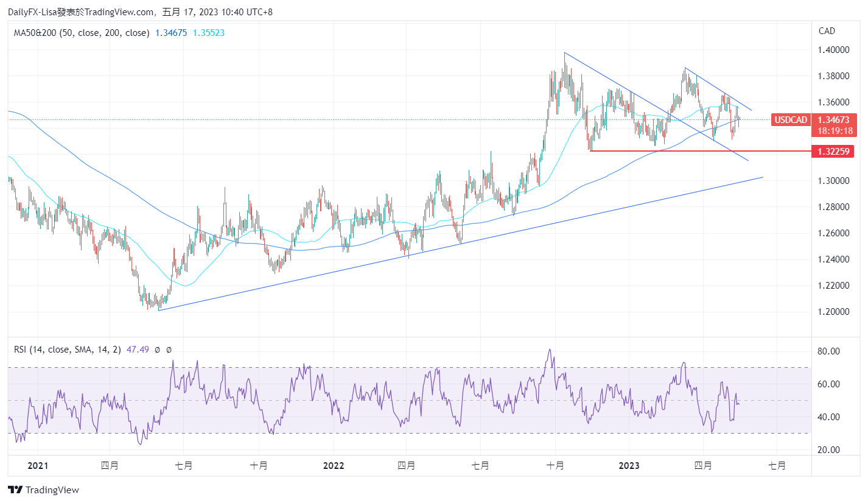Image resolution: width=868 pixels, height=503 pixels.
Task: Click the MA50 value 1.34675
Action: tap(171, 33)
